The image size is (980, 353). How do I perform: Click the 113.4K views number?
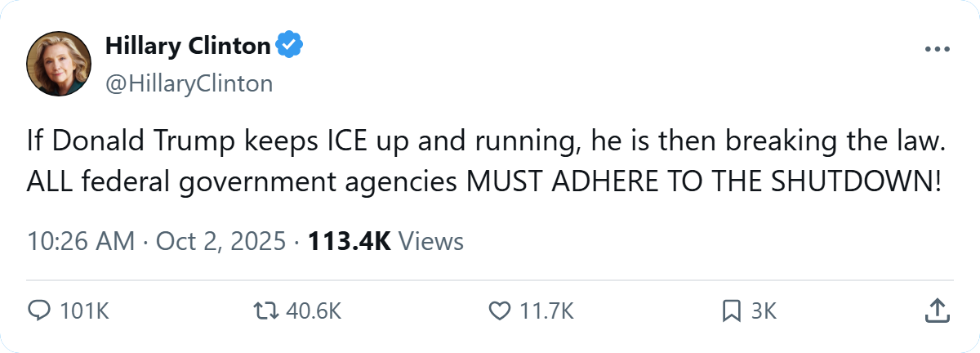point(350,242)
